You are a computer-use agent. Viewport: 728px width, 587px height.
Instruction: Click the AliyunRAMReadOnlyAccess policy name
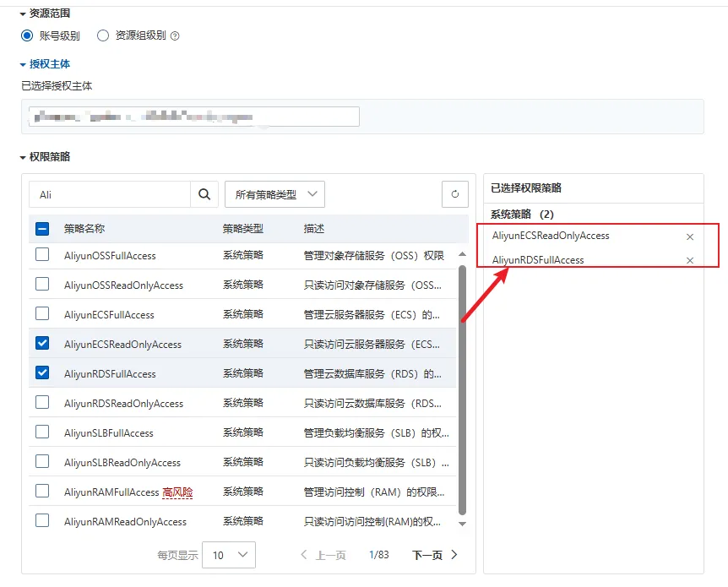coord(125,522)
